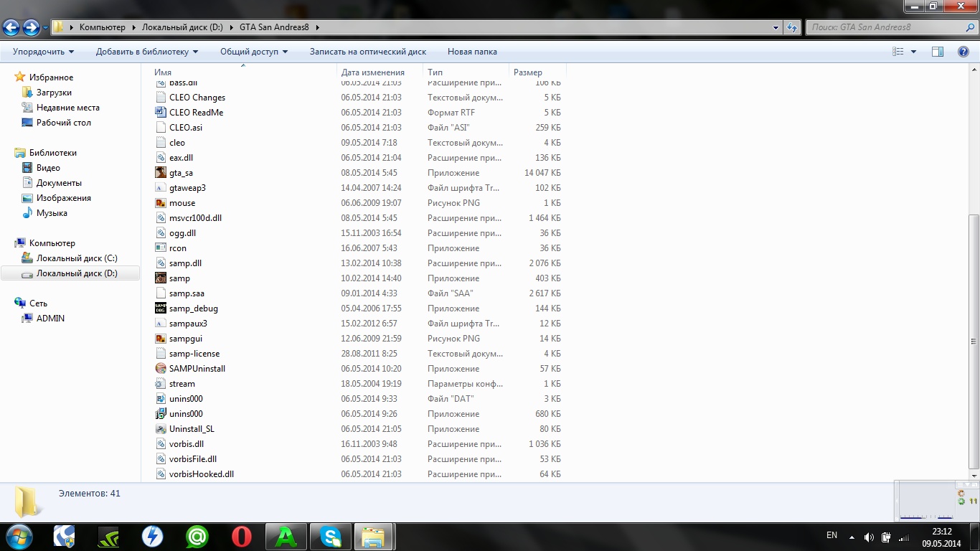Select the samp-license text file name
Image resolution: width=980 pixels, height=551 pixels.
click(x=194, y=354)
